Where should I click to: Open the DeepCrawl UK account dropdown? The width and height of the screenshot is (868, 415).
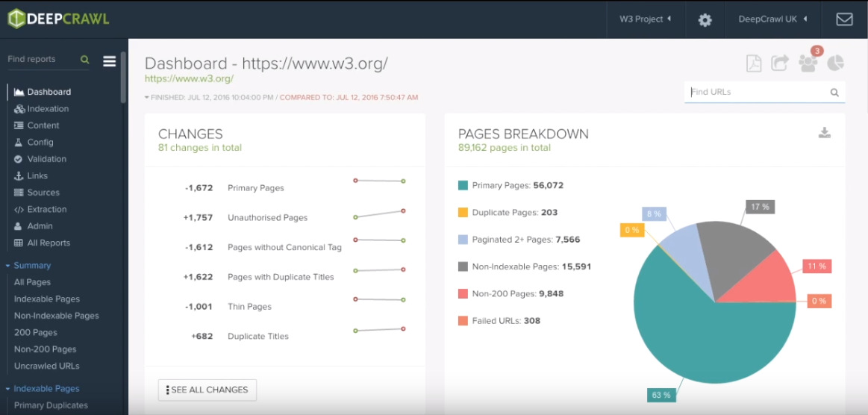coord(772,19)
